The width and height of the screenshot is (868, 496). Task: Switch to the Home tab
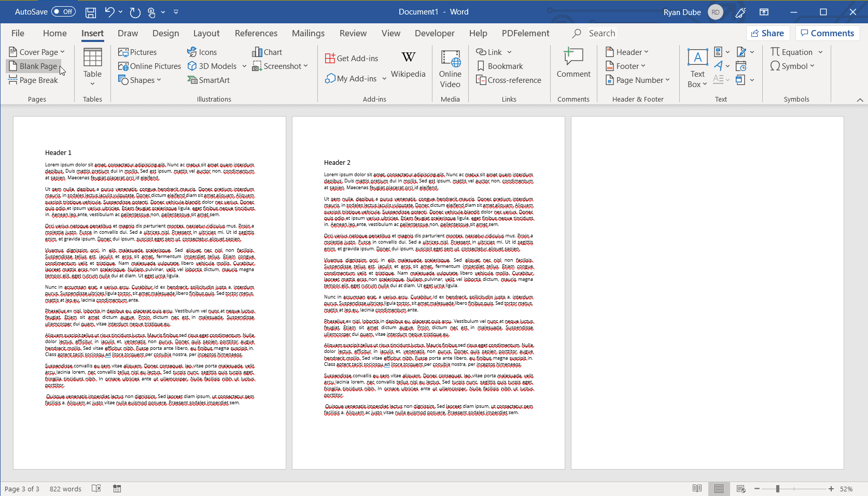pos(55,33)
